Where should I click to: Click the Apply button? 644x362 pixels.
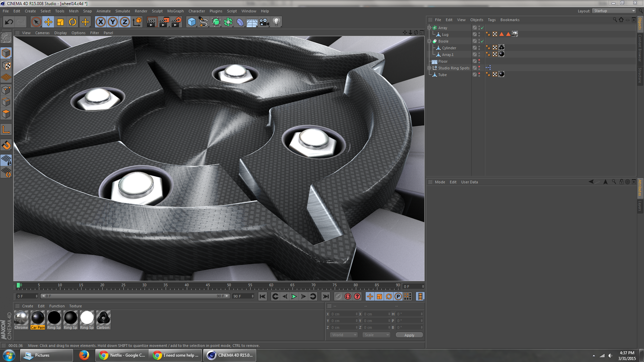pos(409,335)
